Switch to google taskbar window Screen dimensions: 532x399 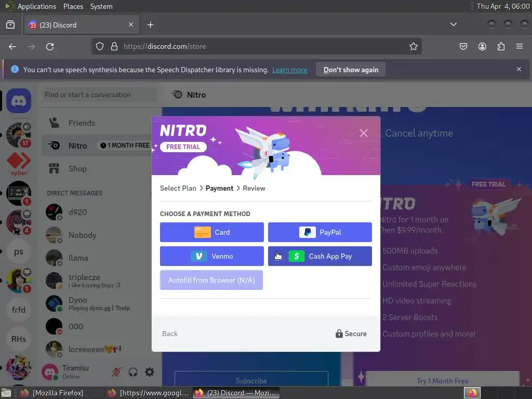[148, 393]
